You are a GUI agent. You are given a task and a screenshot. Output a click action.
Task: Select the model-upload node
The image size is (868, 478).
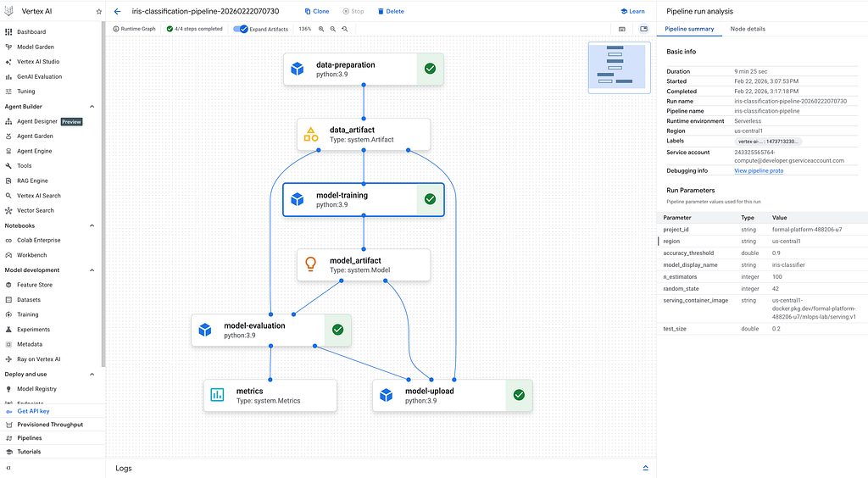tap(453, 396)
